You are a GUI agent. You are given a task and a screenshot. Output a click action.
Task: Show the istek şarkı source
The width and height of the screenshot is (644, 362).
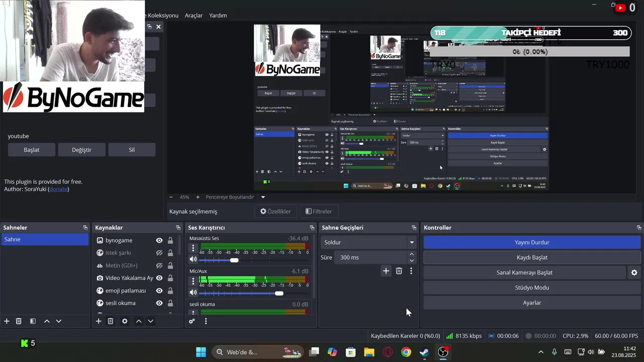pyautogui.click(x=159, y=253)
